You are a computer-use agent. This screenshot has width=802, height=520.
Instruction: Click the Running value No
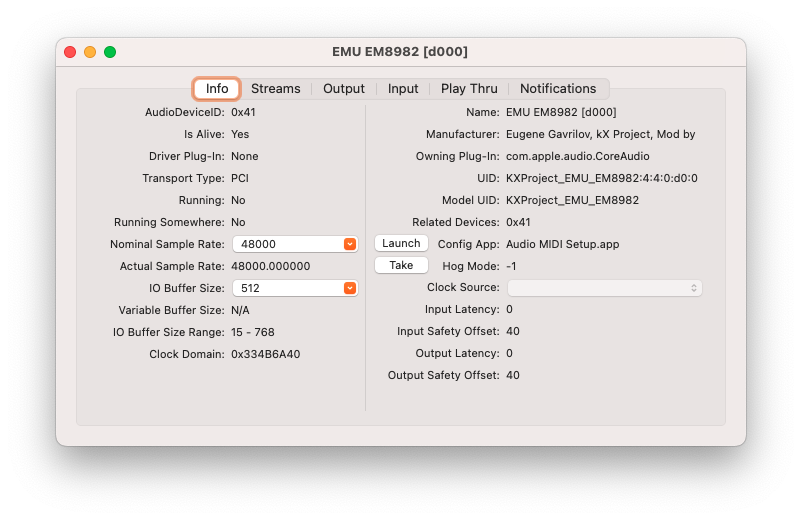(x=238, y=200)
